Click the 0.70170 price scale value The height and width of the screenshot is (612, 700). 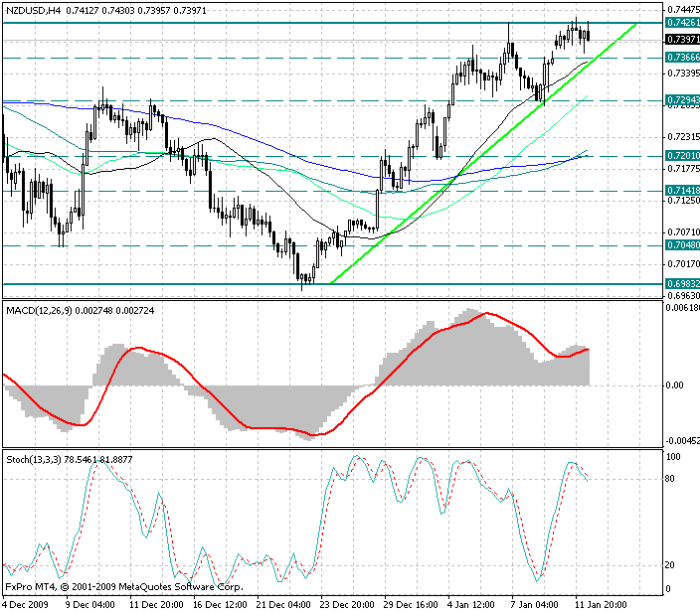(x=683, y=264)
